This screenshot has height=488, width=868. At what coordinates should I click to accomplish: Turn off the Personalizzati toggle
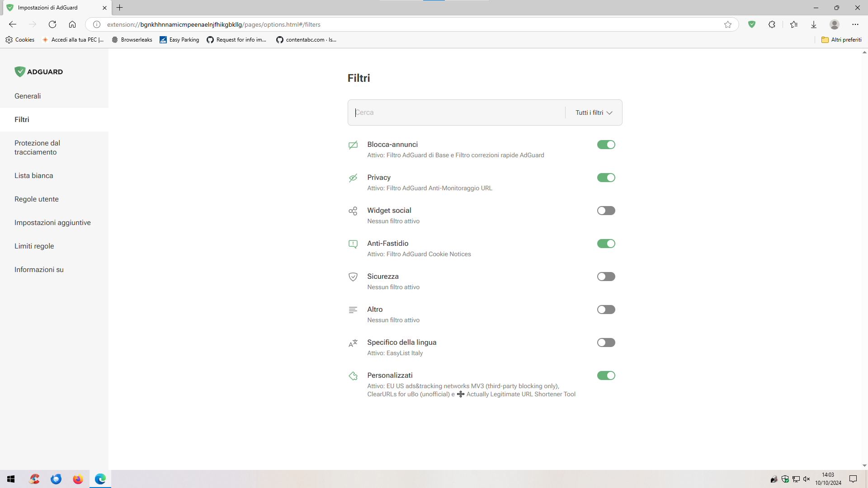click(x=606, y=375)
